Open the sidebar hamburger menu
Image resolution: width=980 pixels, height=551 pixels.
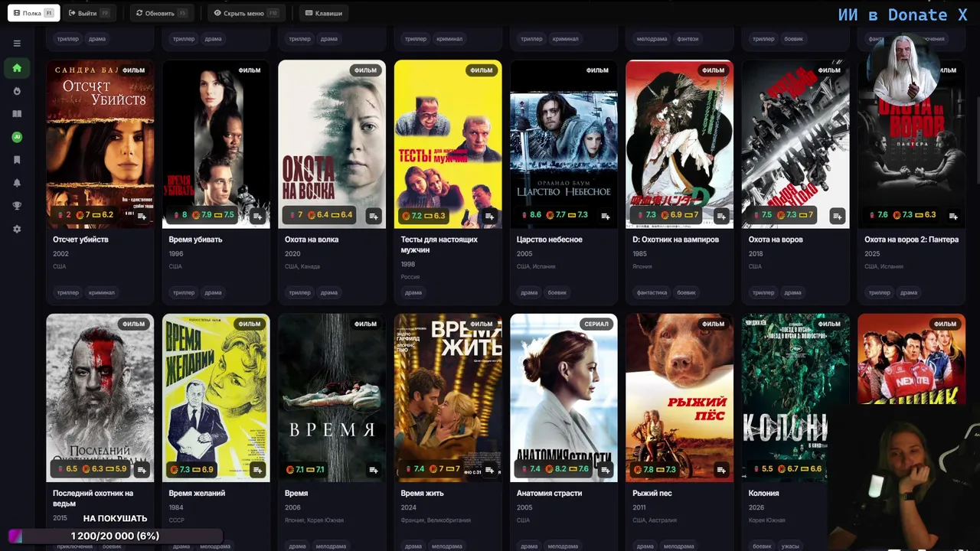17,44
